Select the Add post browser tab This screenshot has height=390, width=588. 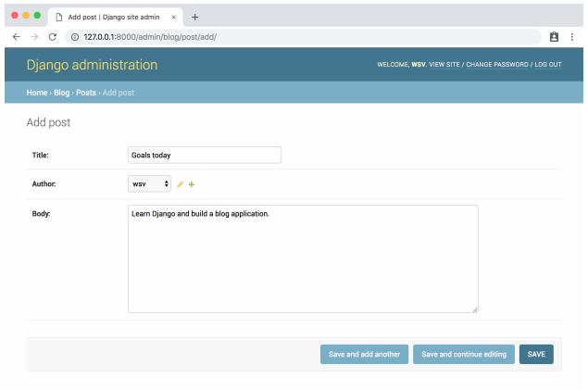point(111,17)
